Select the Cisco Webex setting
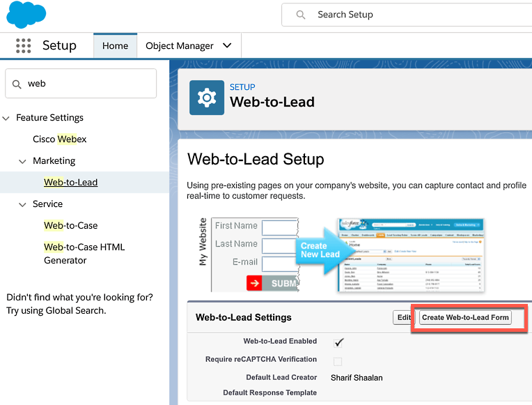This screenshot has height=405, width=532. pos(59,139)
